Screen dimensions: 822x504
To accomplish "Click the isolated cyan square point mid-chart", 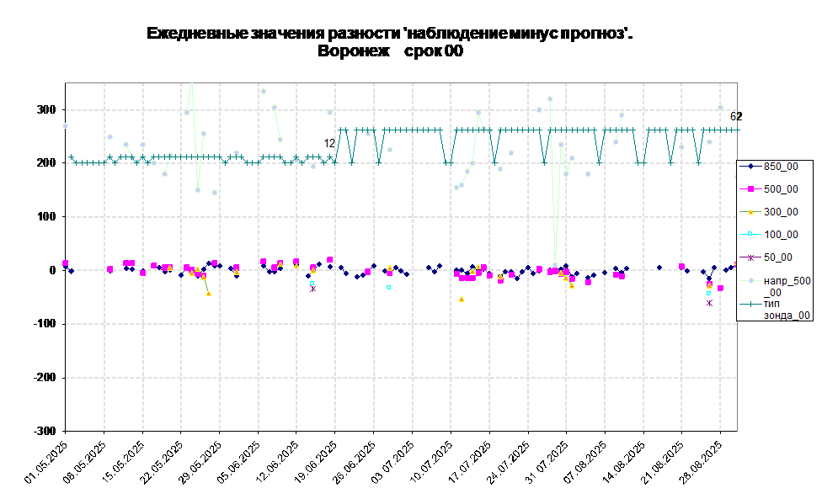I will (x=388, y=287).
